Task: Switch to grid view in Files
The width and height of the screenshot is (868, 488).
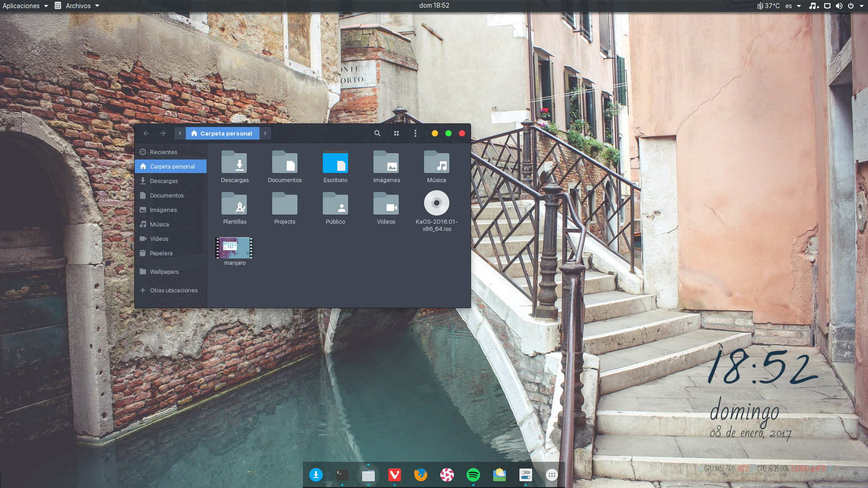Action: tap(396, 133)
